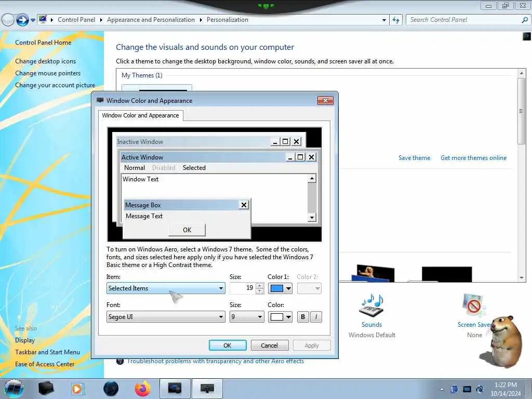Screen dimensions: 532x399
Task: Open Change desktop icons link
Action: click(46, 61)
